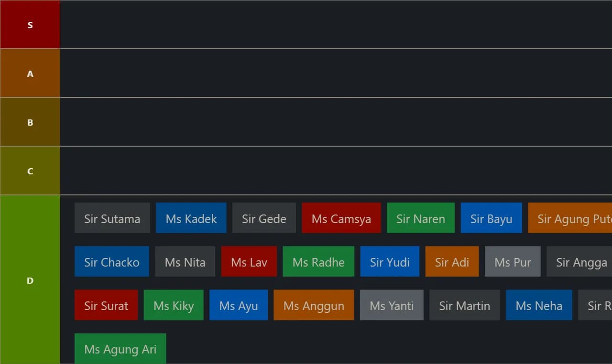Image resolution: width=612 pixels, height=364 pixels.
Task: Click the green D tier label
Action: (30, 280)
